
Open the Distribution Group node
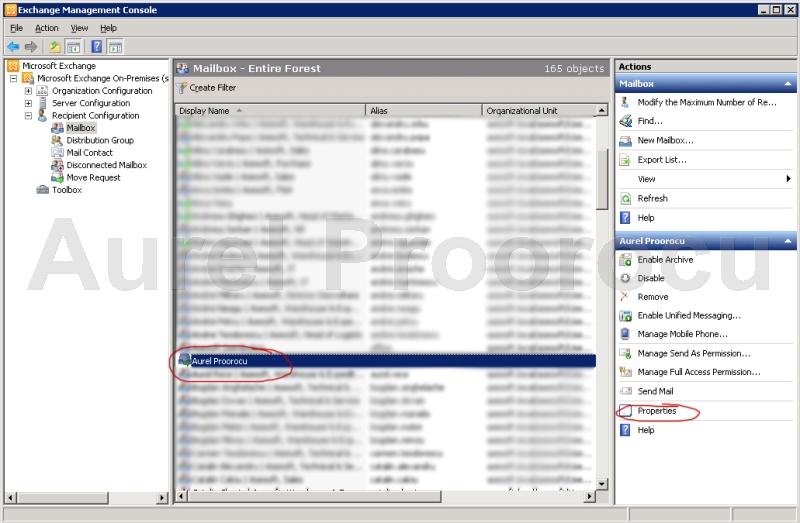[100, 140]
